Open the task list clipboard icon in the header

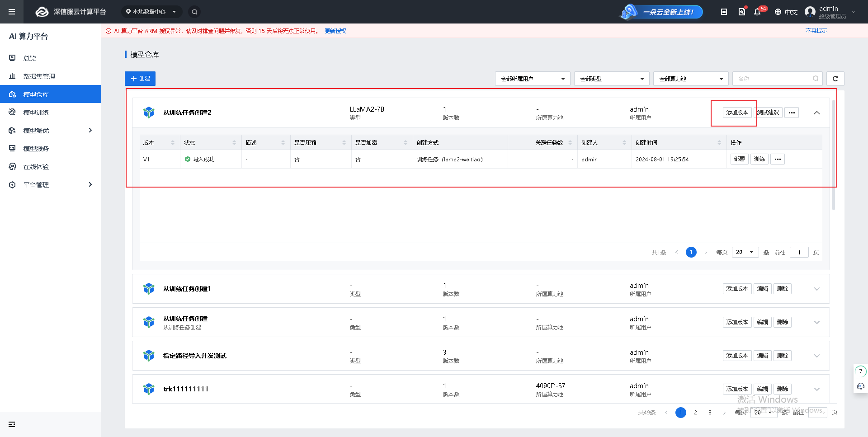click(724, 12)
